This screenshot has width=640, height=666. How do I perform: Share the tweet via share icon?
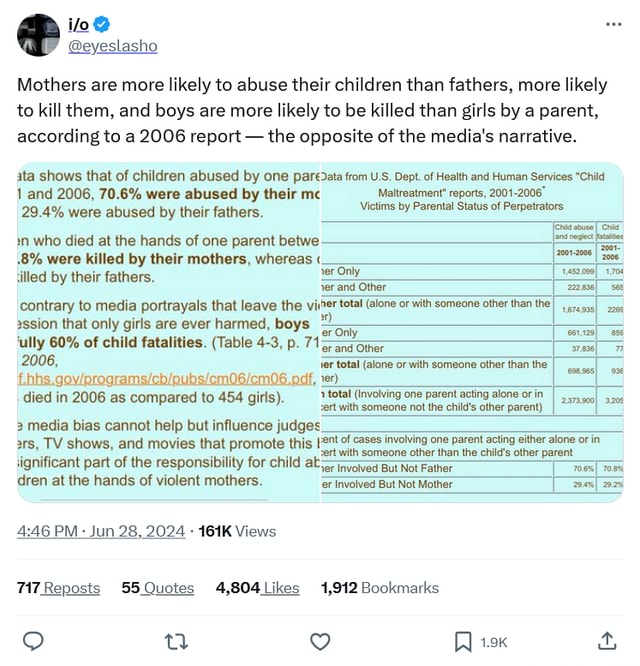point(607,641)
